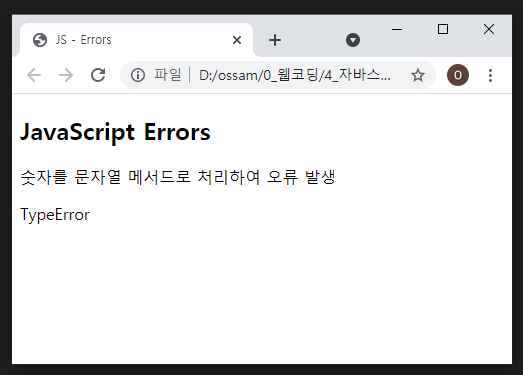
Task: Click the JavaScript Errors heading
Action: pyautogui.click(x=115, y=132)
